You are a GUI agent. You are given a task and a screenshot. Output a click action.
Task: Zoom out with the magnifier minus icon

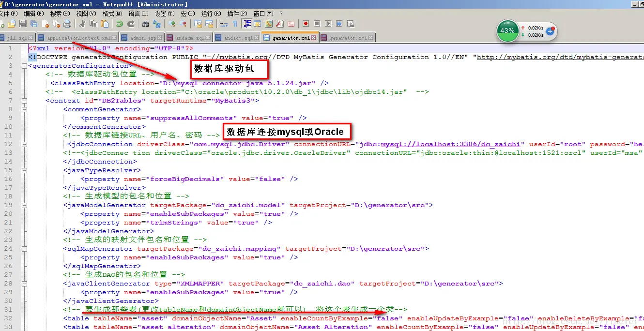(183, 23)
